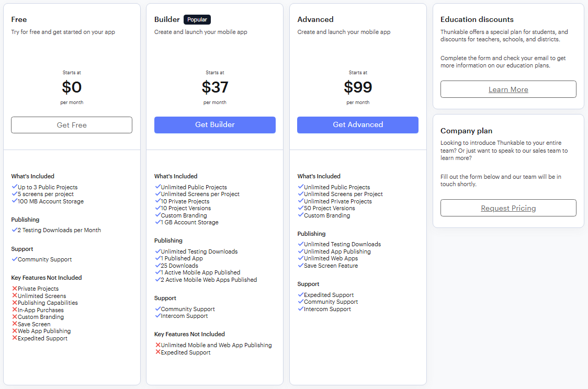Click checkmark beside Save Screen Feature

click(x=301, y=265)
